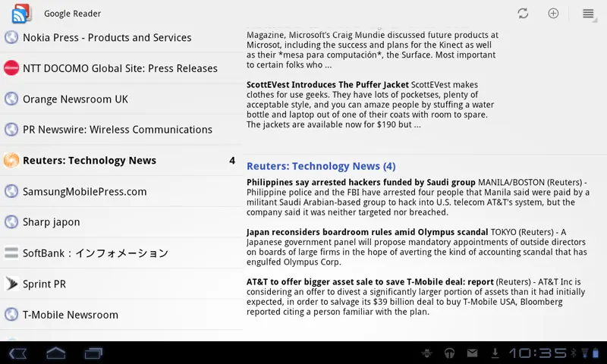Open PR Newswire: Wireless Communications feed
607x364 pixels.
tap(121, 129)
